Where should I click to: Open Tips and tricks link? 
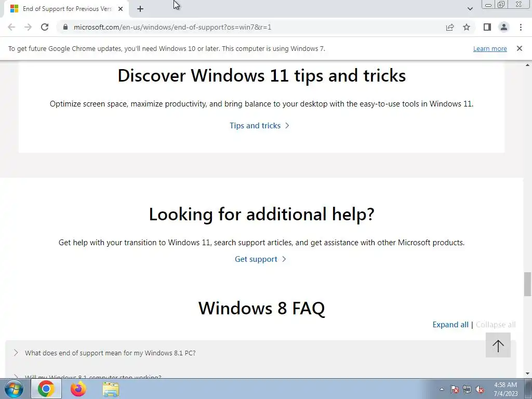255,126
